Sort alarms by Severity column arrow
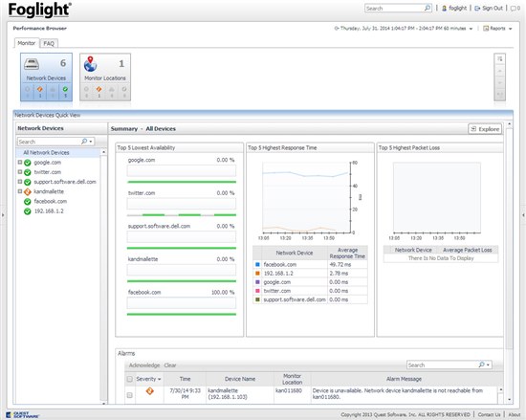Screen dimensions: 526x420 [x=159, y=379]
